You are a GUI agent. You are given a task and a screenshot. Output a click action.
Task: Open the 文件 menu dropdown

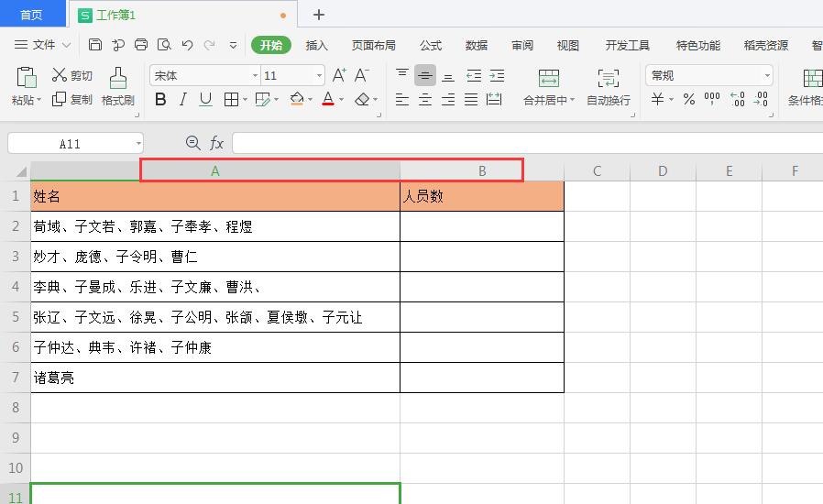42,45
